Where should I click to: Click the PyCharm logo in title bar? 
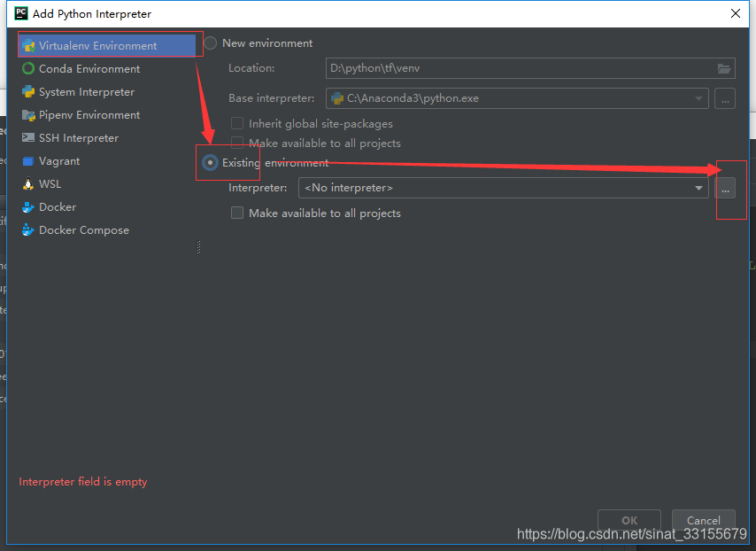pyautogui.click(x=21, y=13)
